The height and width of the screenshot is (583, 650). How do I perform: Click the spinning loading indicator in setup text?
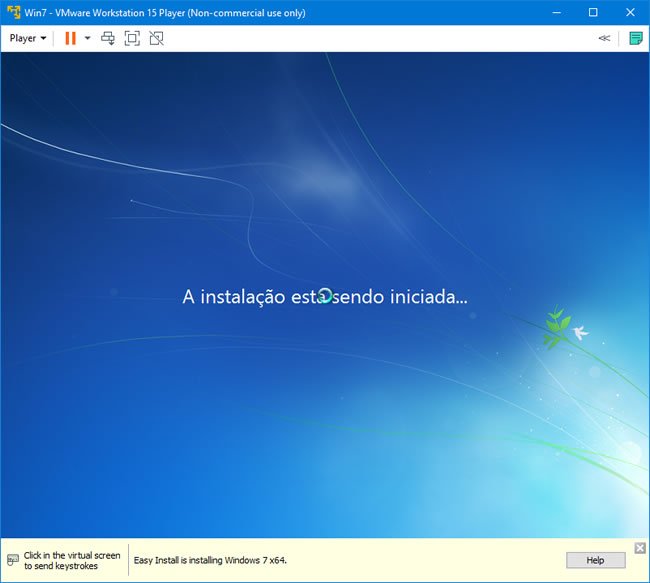click(x=325, y=296)
